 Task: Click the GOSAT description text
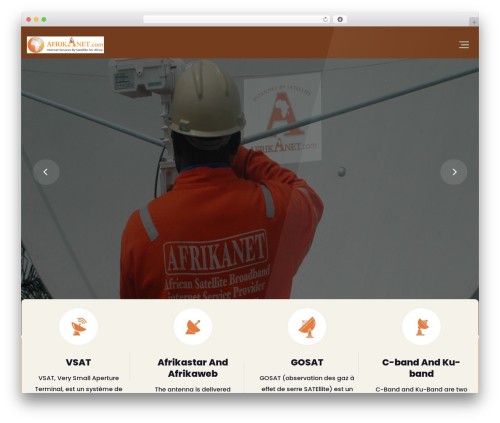pos(307,383)
